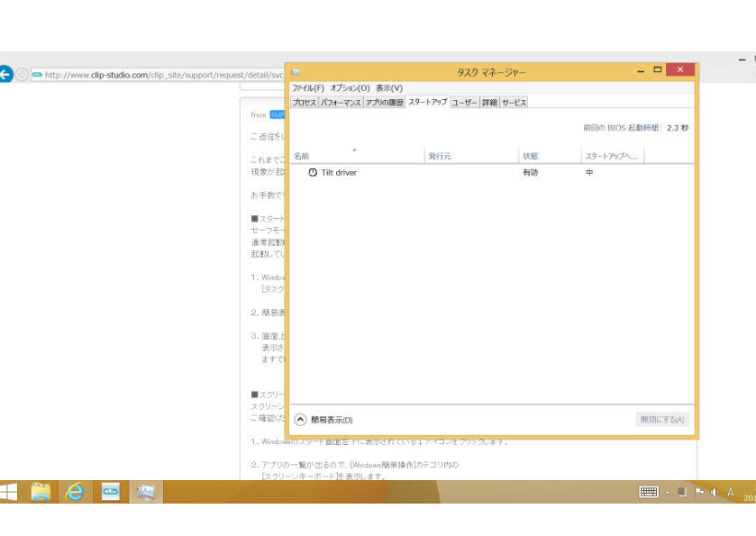Screen dimensions: 756x536
Task: Switch to the アプリの履歴 tab
Action: point(384,102)
